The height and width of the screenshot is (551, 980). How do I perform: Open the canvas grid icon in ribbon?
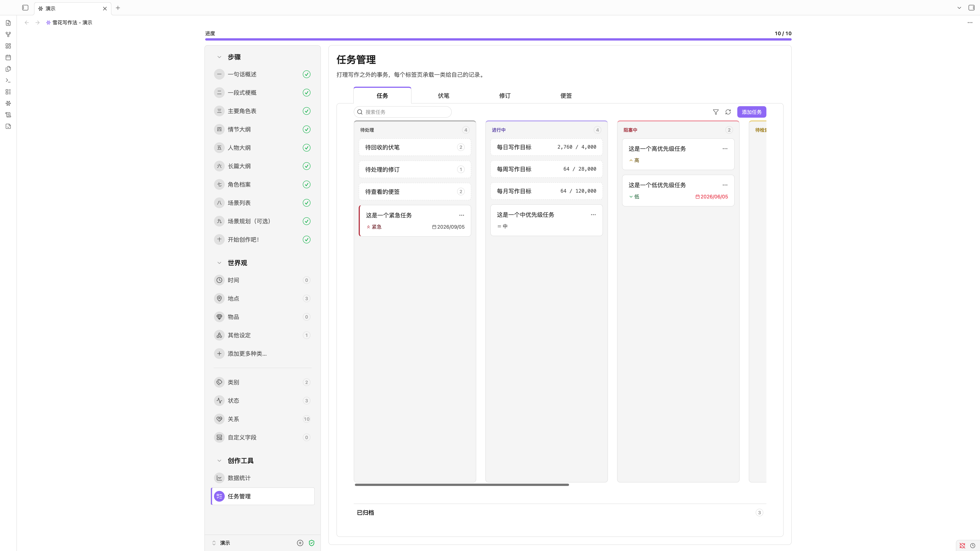tap(8, 46)
